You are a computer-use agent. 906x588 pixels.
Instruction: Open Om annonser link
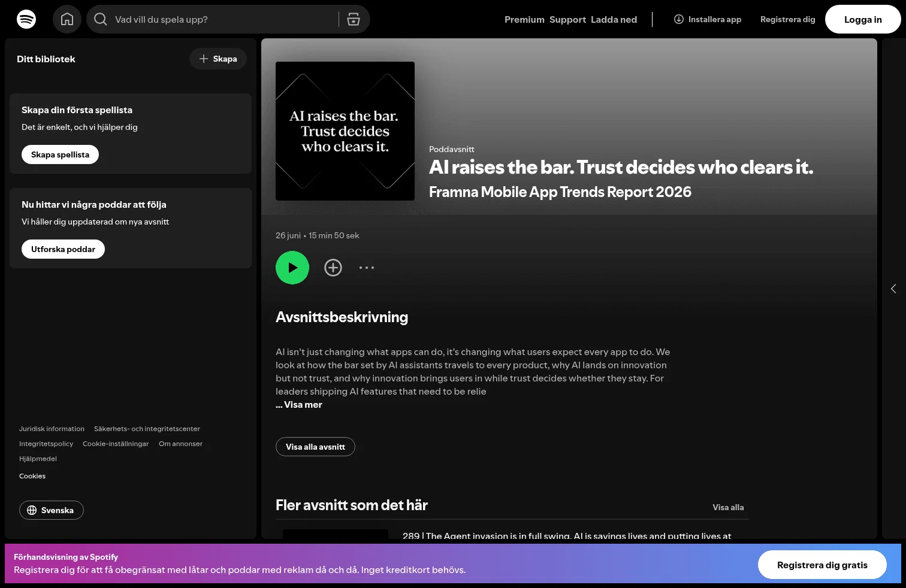click(x=180, y=444)
